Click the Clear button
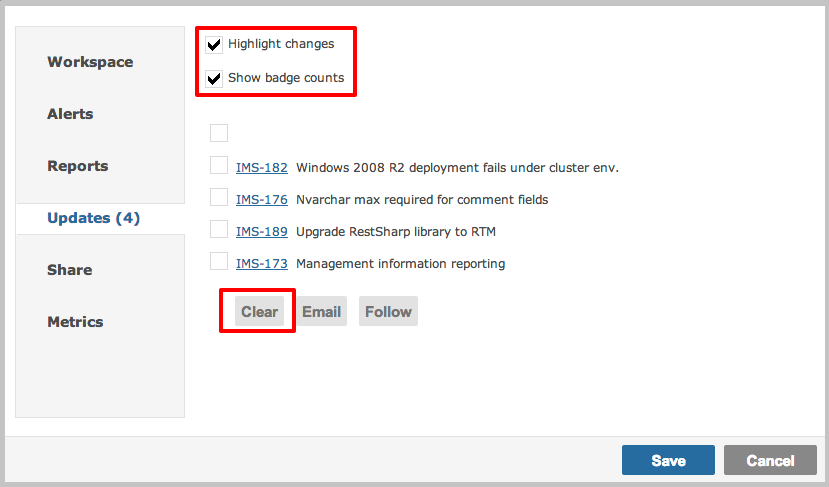This screenshot has width=829, height=487. (x=260, y=311)
